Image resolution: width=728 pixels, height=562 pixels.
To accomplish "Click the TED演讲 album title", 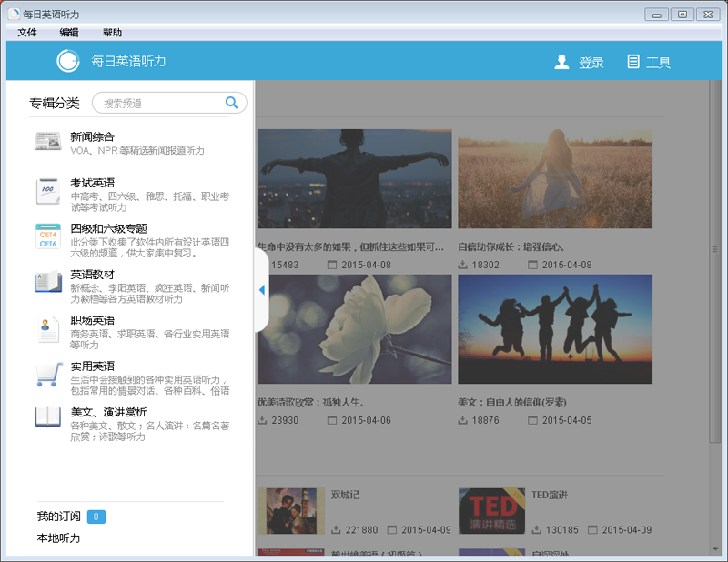I will [x=550, y=495].
